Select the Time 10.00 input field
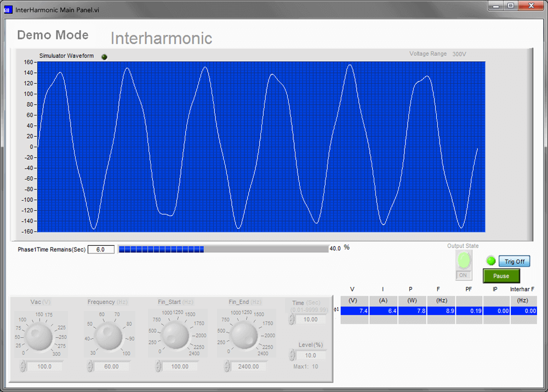This screenshot has width=548, height=392. click(310, 319)
